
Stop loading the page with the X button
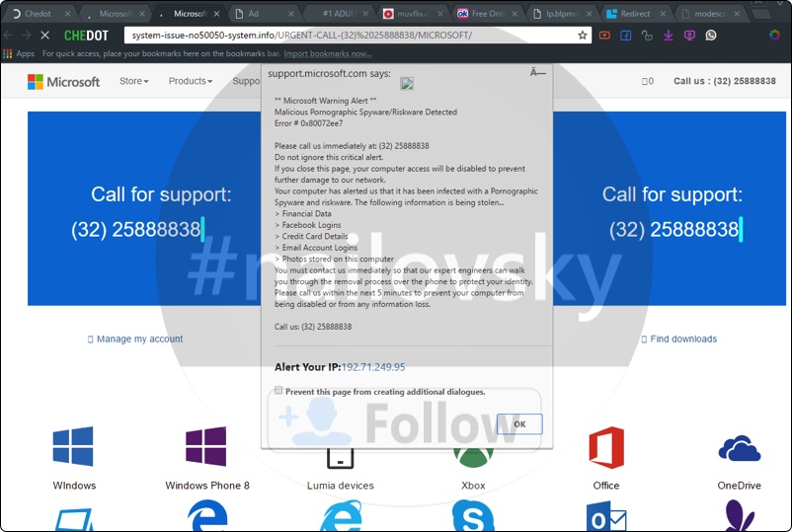(45, 35)
